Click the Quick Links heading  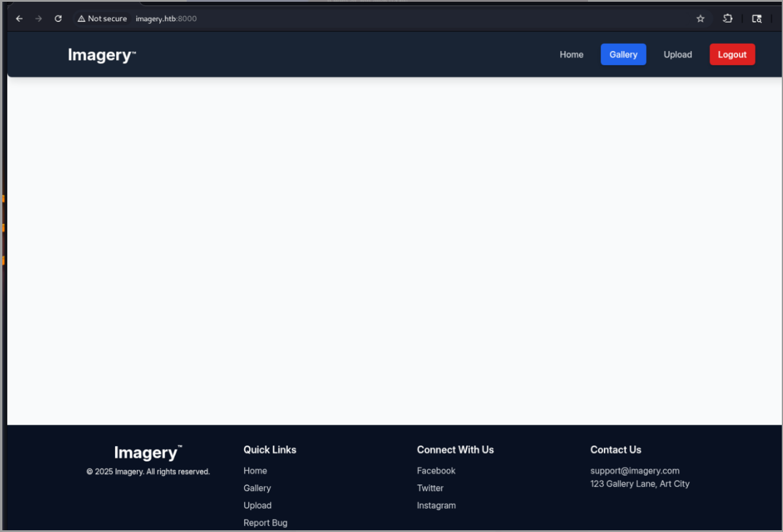click(x=270, y=450)
